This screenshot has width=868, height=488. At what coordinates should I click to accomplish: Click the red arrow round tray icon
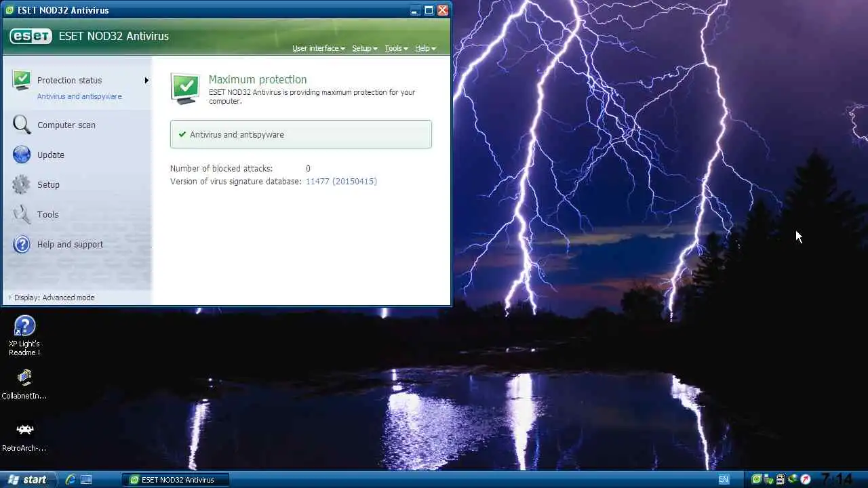click(806, 479)
